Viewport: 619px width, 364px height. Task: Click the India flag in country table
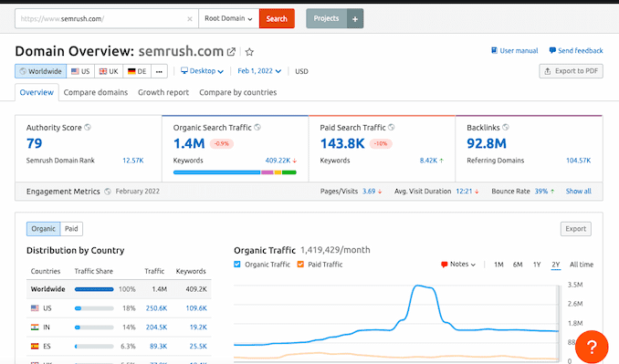(x=35, y=327)
